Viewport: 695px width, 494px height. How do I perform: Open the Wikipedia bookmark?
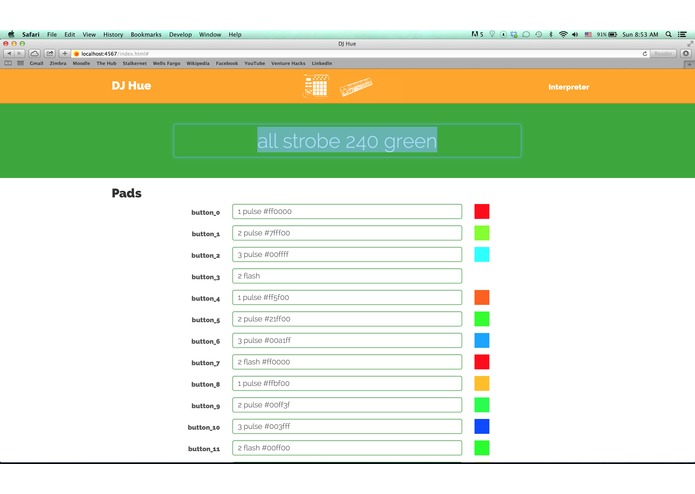198,63
